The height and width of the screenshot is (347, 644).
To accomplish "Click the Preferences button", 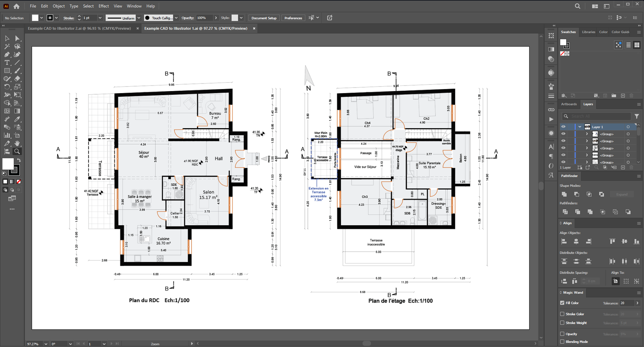I will tap(293, 18).
